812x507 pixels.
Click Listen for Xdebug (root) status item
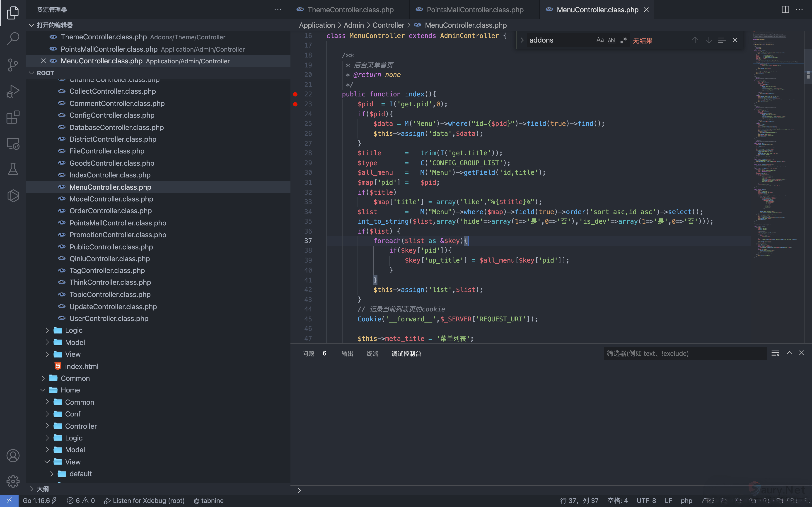tap(144, 501)
